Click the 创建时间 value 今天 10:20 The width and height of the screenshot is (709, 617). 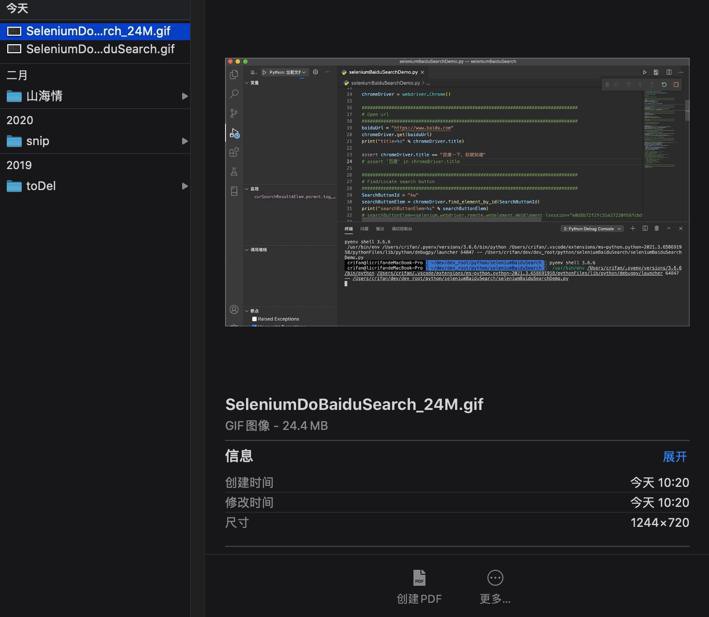coord(659,483)
